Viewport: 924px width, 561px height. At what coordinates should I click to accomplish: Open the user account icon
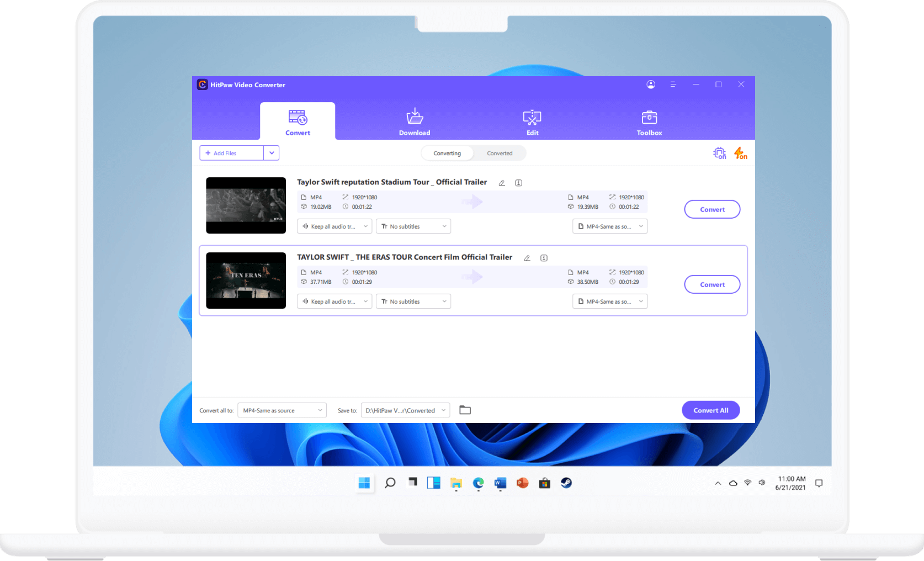point(651,84)
